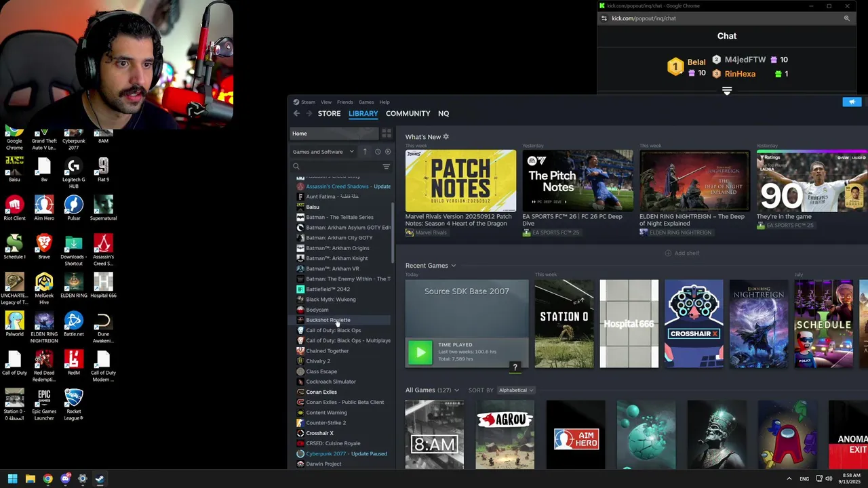This screenshot has height=488, width=868.
Task: Switch to Chrome on taskbar
Action: click(x=47, y=479)
